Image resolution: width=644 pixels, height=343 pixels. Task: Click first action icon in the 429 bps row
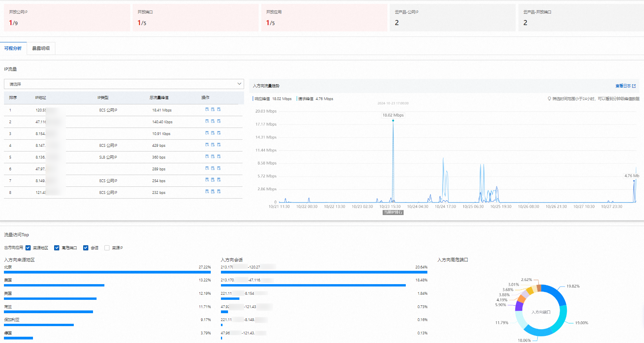pyautogui.click(x=207, y=145)
